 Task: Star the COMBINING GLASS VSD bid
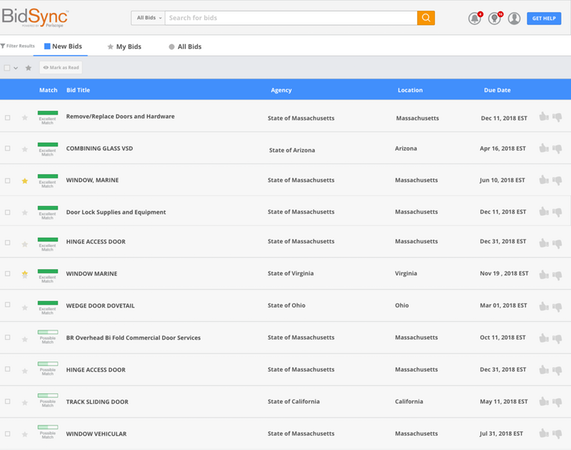[25, 149]
